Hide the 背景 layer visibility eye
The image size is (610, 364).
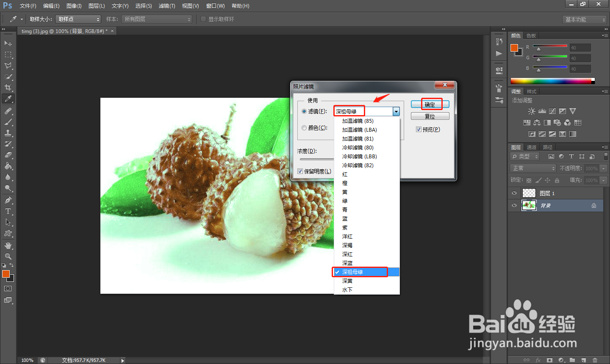[x=514, y=205]
